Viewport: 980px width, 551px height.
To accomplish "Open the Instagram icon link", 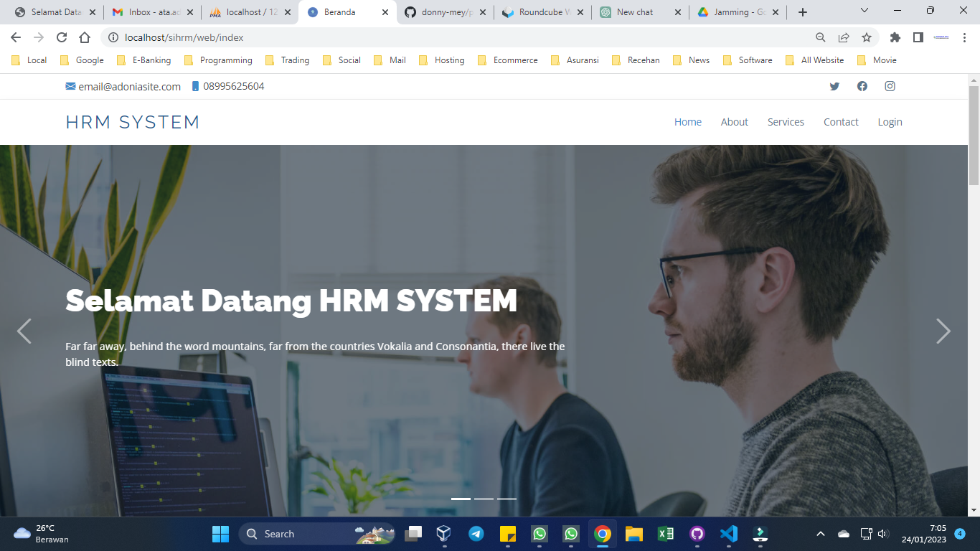I will [x=890, y=86].
